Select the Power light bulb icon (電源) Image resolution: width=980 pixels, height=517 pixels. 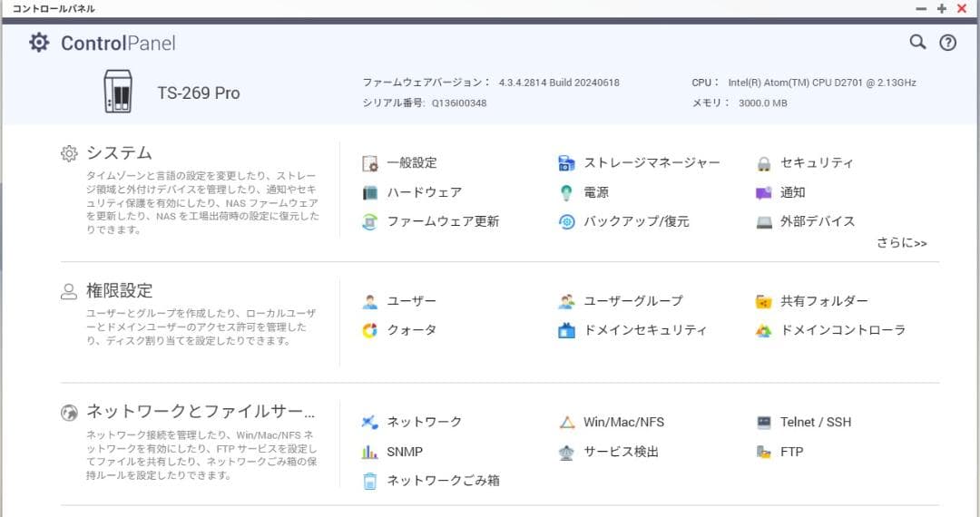pyautogui.click(x=566, y=193)
